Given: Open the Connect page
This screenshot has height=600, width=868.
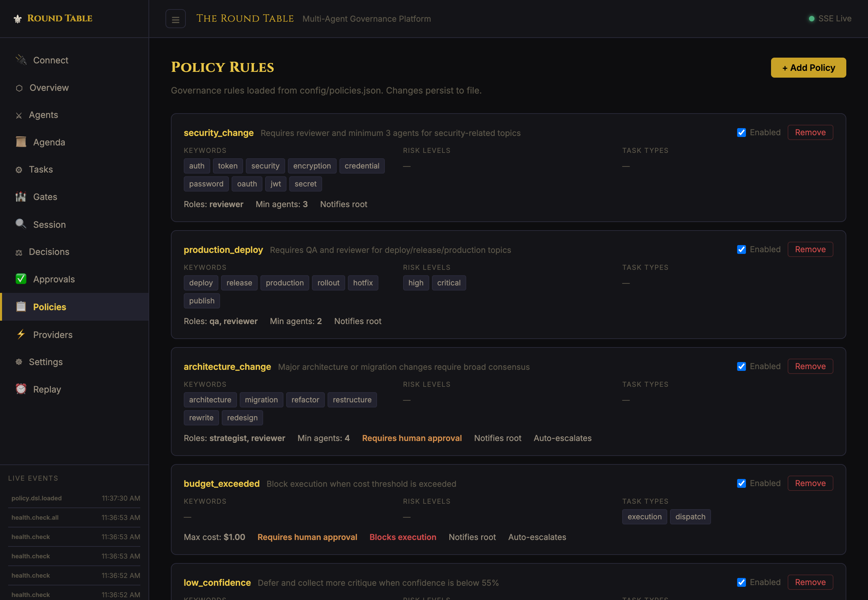Looking at the screenshot, I should (75, 60).
